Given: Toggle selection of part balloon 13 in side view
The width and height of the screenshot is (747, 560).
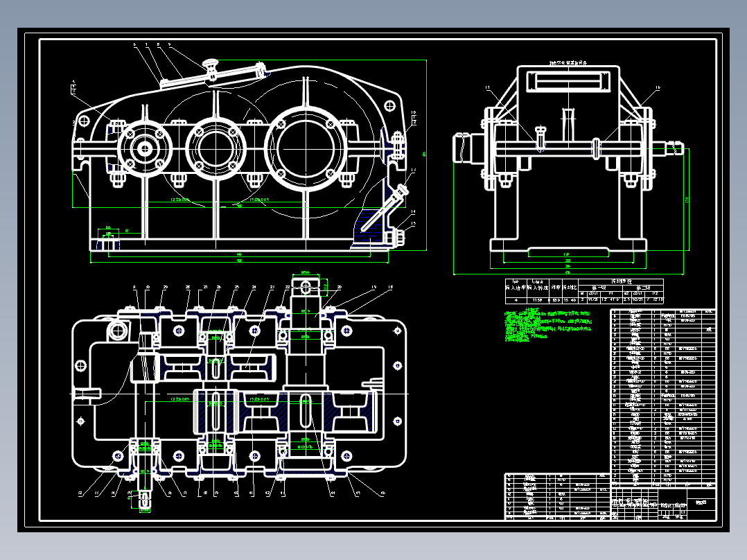Looking at the screenshot, I should 489,87.
